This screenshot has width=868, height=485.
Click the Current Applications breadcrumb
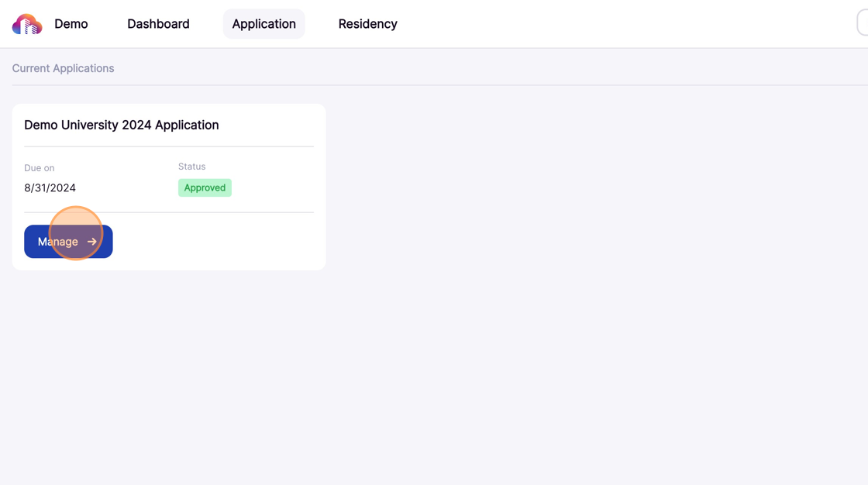[x=63, y=68]
